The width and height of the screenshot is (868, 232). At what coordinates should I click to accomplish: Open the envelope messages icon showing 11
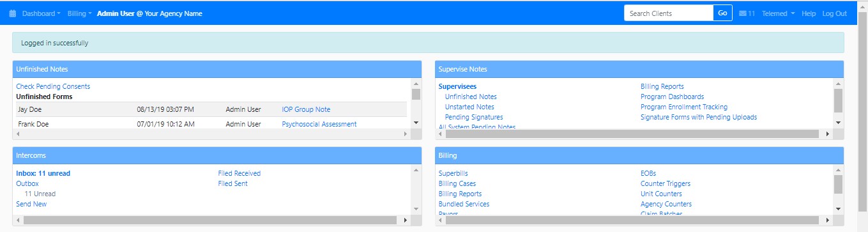(747, 13)
